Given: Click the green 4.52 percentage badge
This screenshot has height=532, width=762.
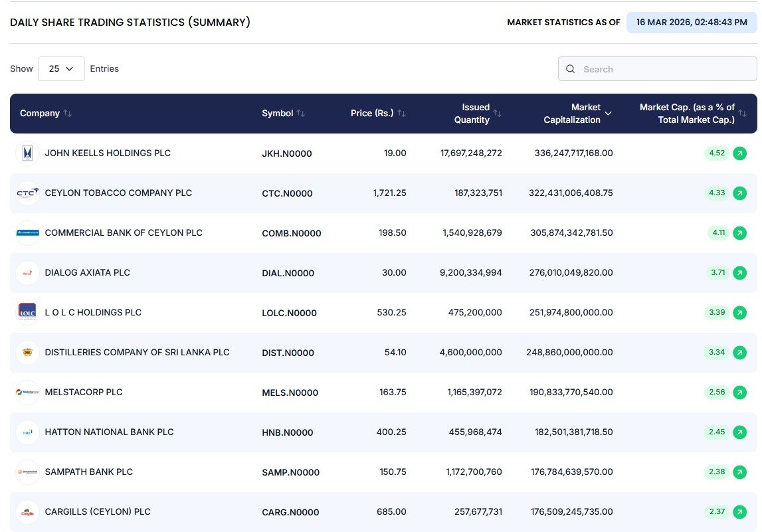Looking at the screenshot, I should pyautogui.click(x=716, y=153).
